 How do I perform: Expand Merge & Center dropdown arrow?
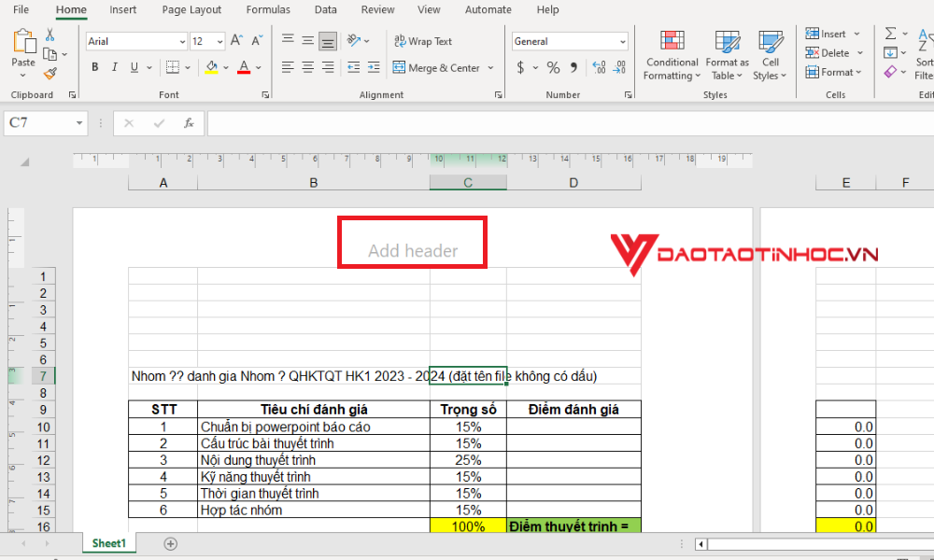(490, 68)
